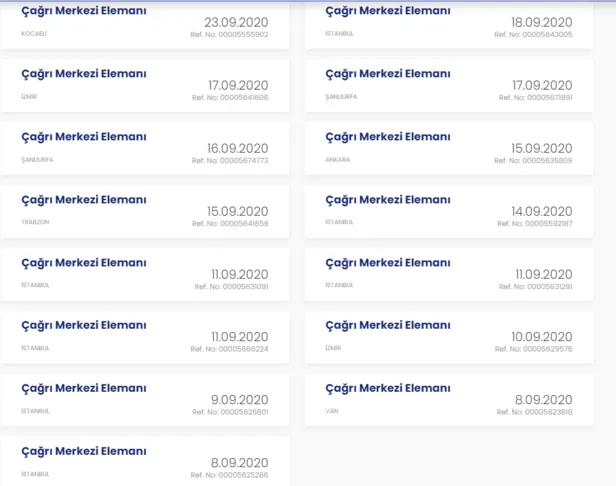616x486 pixels.
Task: Open the İstanbul job posted 18.09.2020
Action: coord(388,11)
